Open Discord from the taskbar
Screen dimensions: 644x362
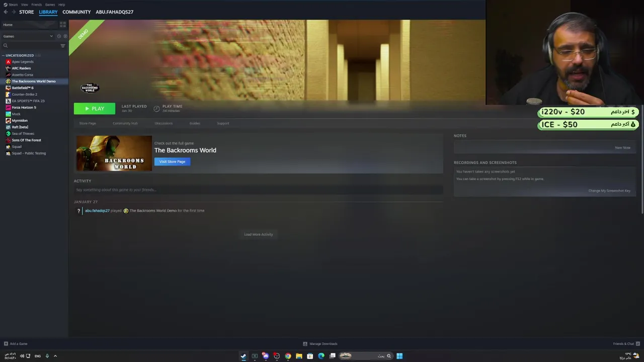tap(266, 356)
